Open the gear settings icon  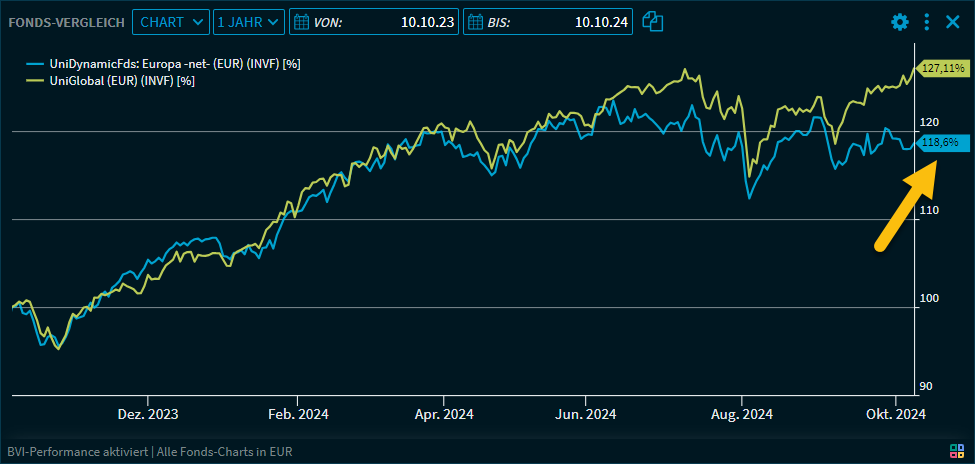pos(900,22)
